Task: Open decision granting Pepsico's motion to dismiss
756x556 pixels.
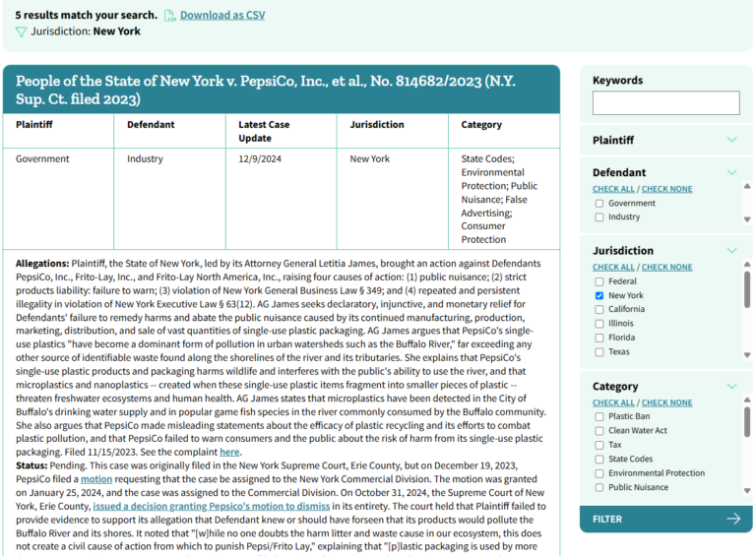Action: (x=212, y=506)
